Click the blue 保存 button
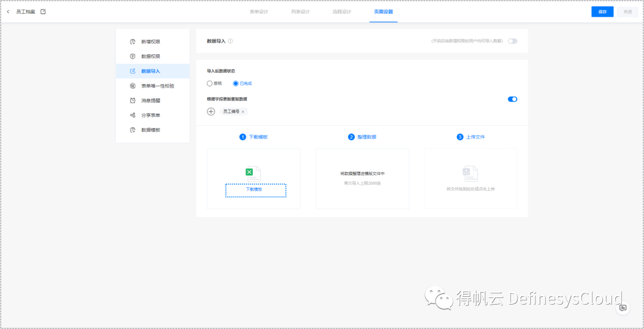This screenshot has height=329, width=644. (x=602, y=12)
